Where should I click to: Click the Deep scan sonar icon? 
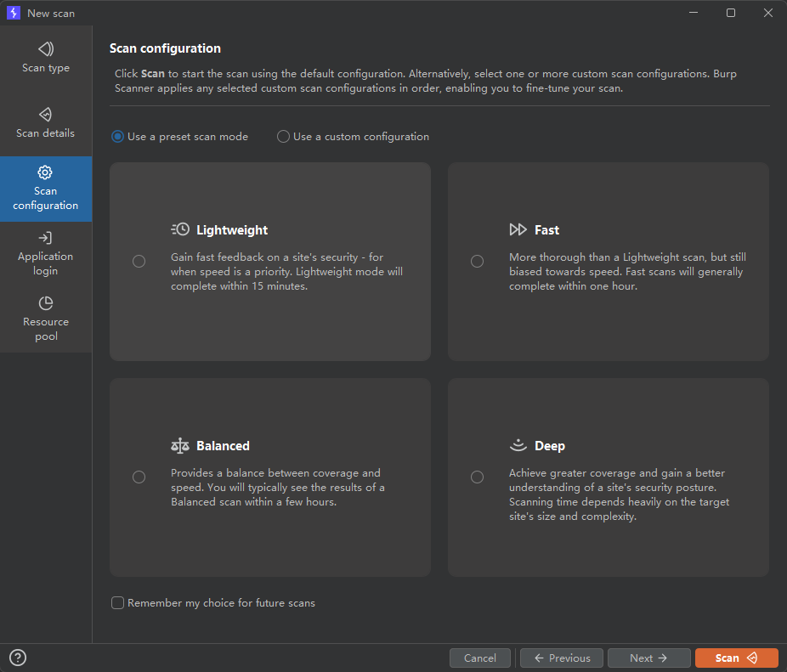click(x=518, y=444)
